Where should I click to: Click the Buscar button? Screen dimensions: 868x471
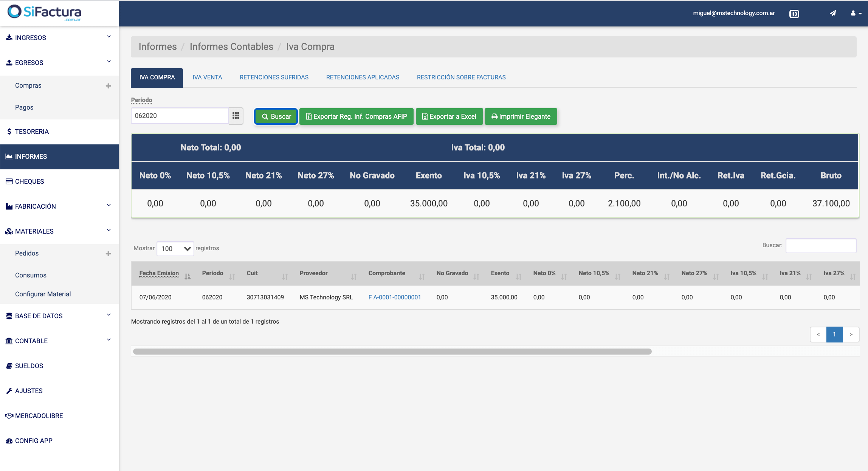click(276, 116)
